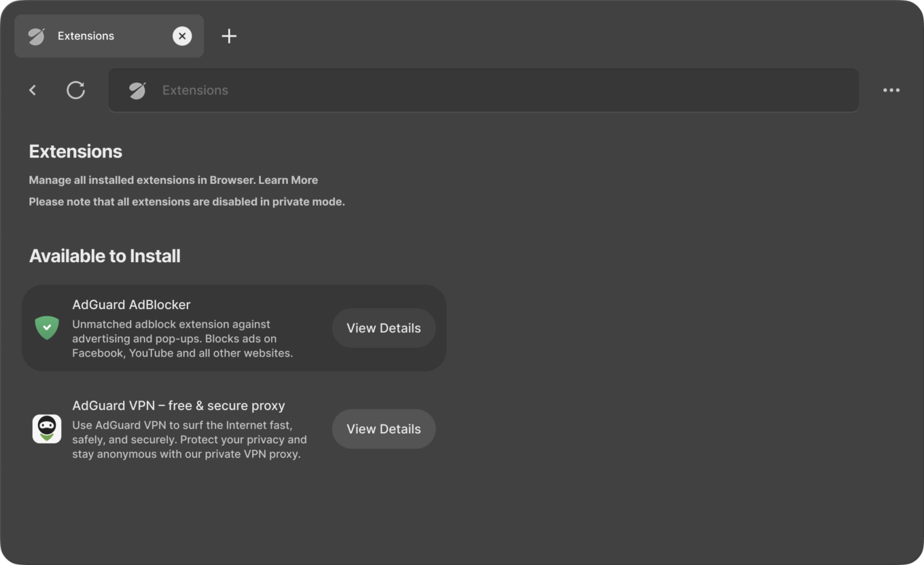The image size is (924, 565).
Task: Go back using the back arrow
Action: tap(33, 90)
